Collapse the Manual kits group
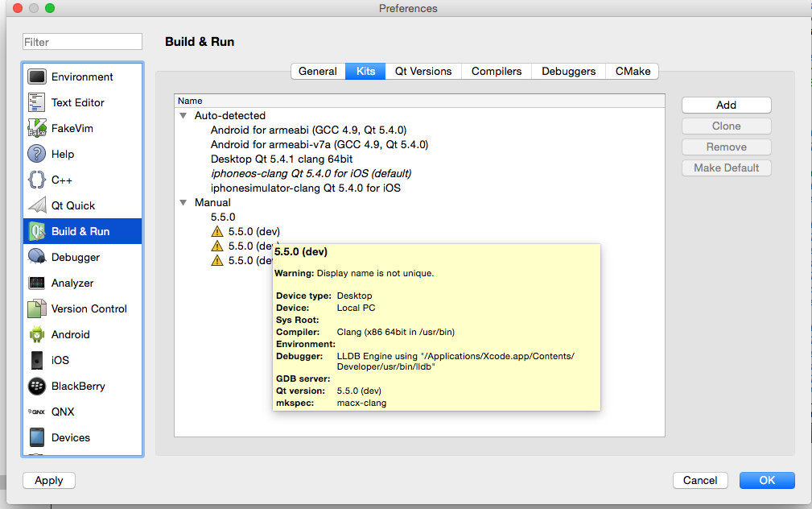This screenshot has height=509, width=812. pyautogui.click(x=183, y=203)
